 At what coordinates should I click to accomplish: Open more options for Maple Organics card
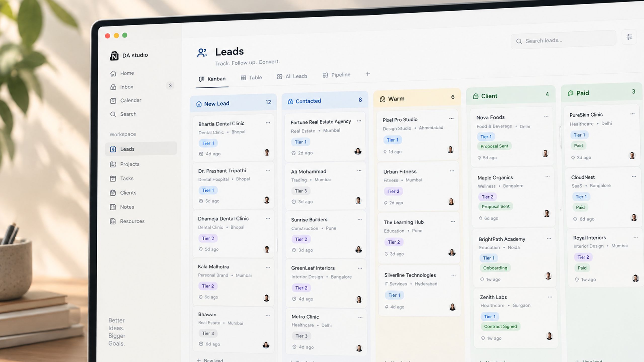tap(547, 177)
